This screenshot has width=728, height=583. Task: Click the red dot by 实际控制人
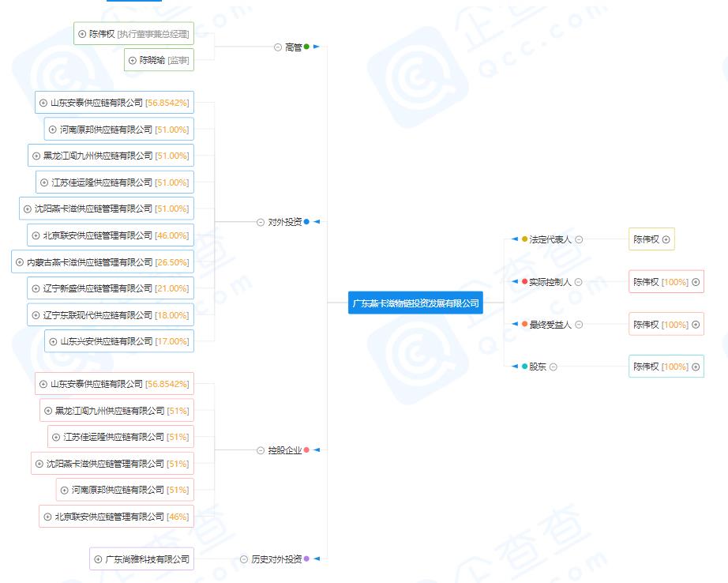coord(524,282)
